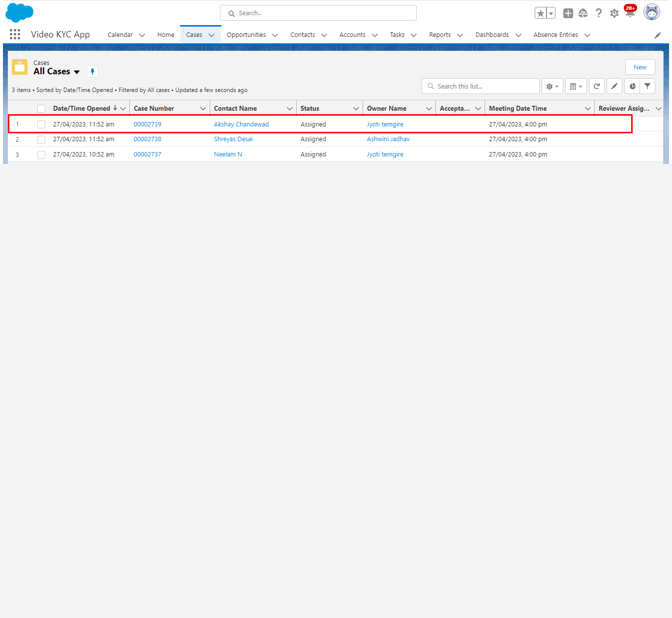The image size is (672, 618).
Task: Open the Trailhead guidance icon
Action: click(583, 13)
